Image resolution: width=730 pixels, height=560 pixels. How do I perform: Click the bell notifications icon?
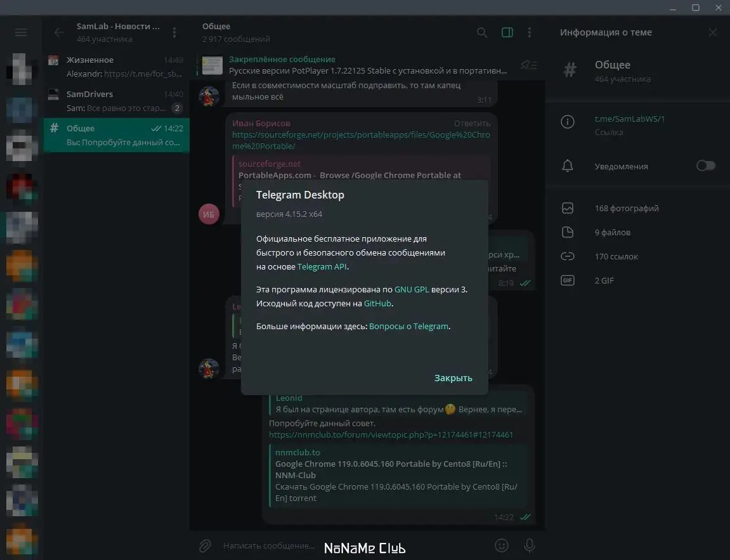567,166
